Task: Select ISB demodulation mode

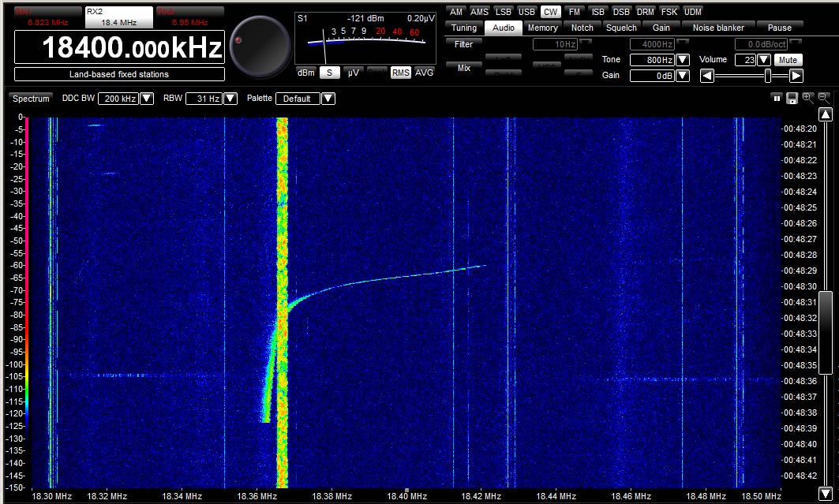Action: [597, 12]
